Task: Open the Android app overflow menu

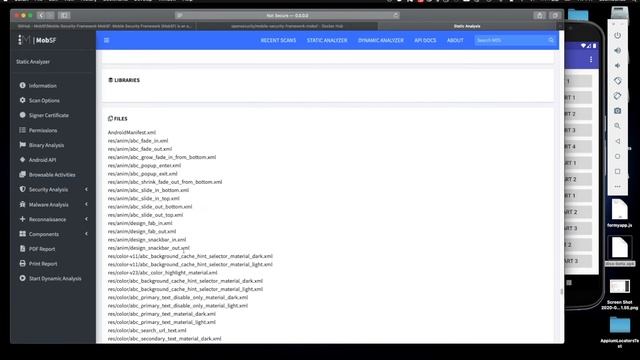Action: pos(591,60)
